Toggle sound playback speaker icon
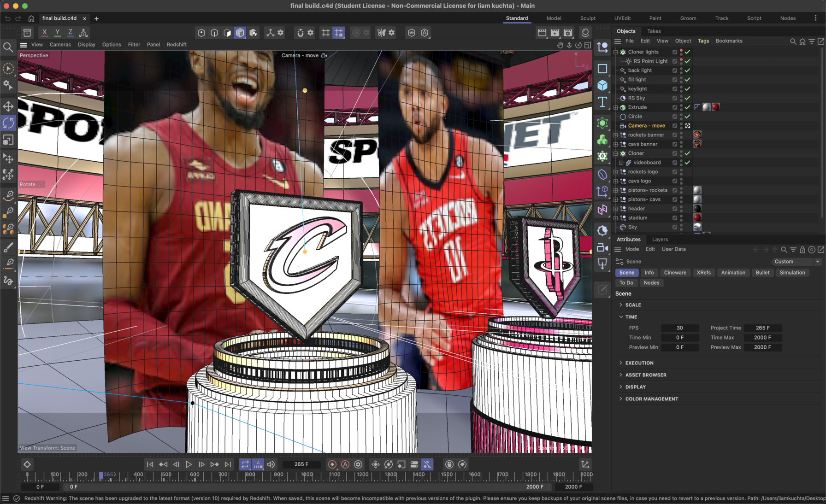 pyautogui.click(x=271, y=464)
